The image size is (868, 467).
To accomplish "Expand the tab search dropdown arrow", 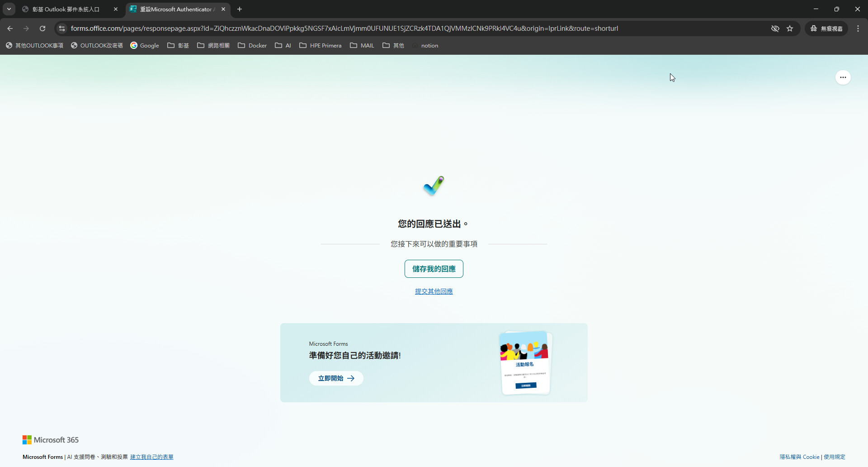I will tap(9, 9).
